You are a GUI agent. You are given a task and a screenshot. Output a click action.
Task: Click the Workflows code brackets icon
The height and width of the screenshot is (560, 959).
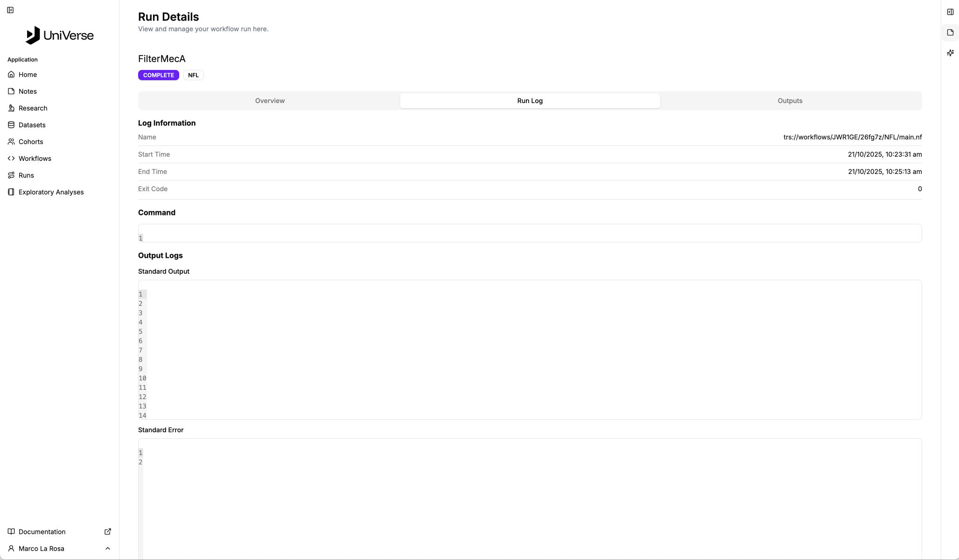point(11,159)
